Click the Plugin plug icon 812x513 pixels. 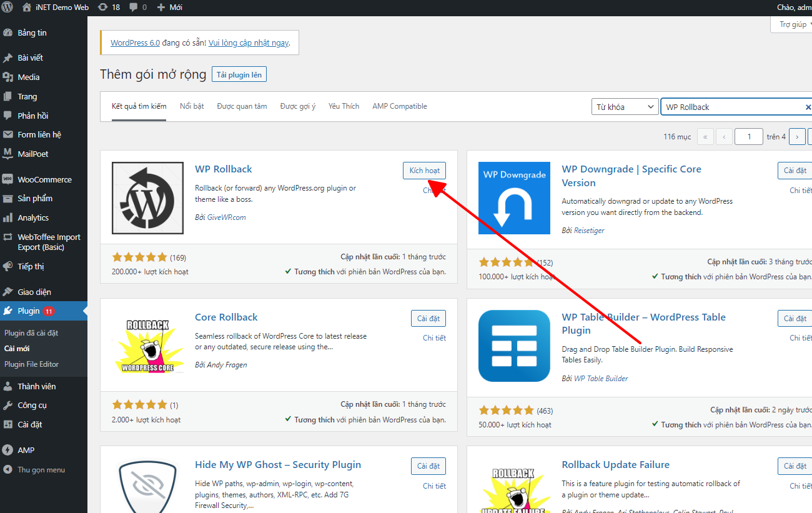pyautogui.click(x=8, y=311)
